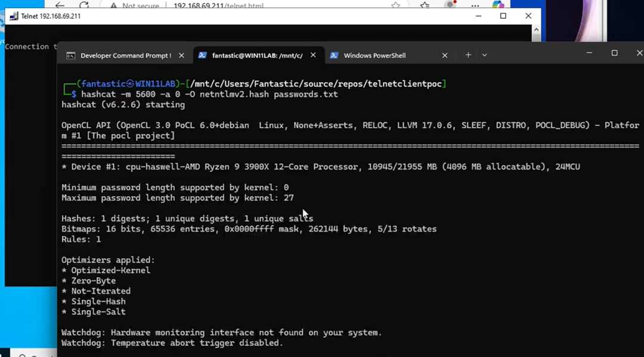Close the Developer Command Prompt tab
This screenshot has height=357, width=644.
[181, 55]
